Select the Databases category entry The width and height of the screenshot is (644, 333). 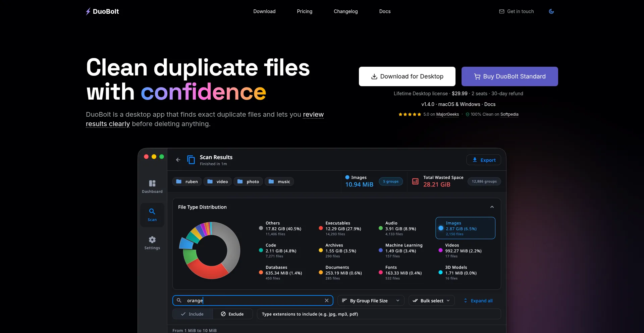point(281,273)
